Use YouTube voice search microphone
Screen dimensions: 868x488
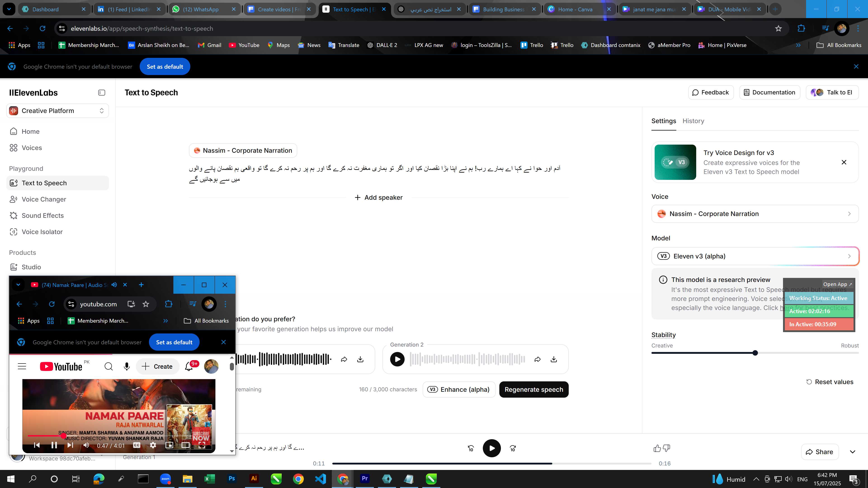(127, 366)
